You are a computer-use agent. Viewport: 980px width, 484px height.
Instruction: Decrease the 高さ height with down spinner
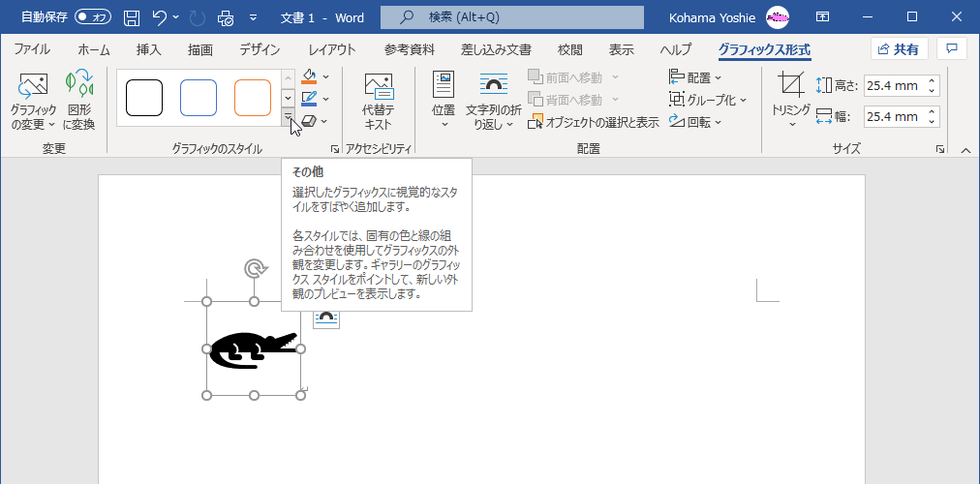(932, 91)
